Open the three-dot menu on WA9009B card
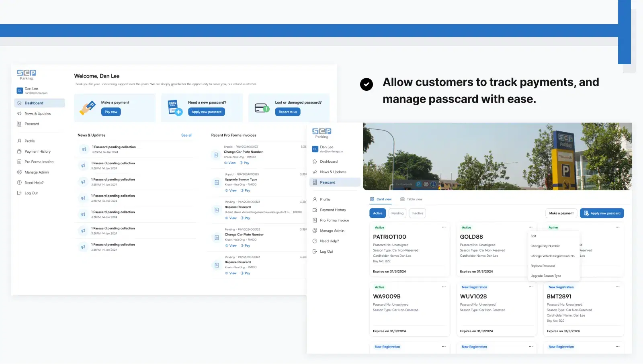Viewport: 643px width, 364px height. click(x=444, y=287)
